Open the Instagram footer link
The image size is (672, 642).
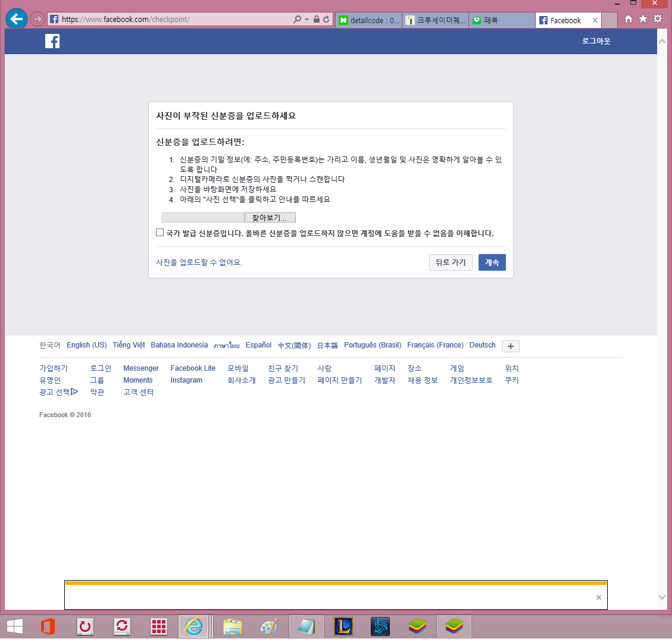186,381
